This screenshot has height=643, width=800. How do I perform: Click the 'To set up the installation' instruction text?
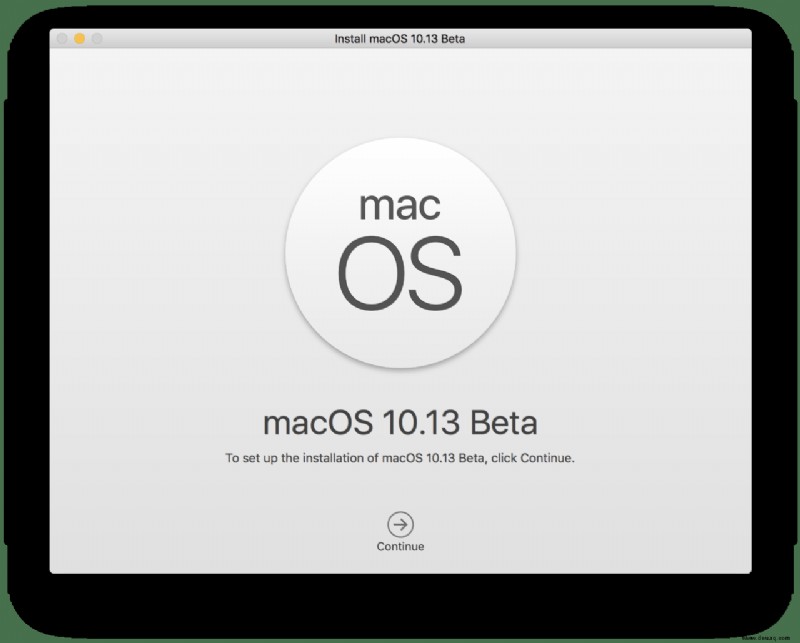click(400, 458)
